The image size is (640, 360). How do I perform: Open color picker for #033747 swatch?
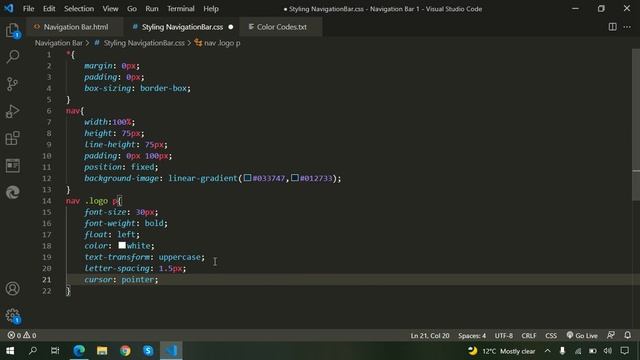coord(247,178)
